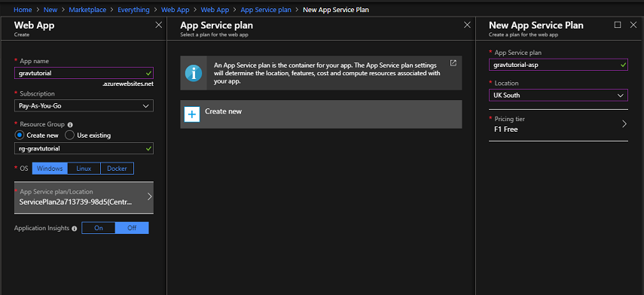This screenshot has height=295, width=644.
Task: Open external link icon in info banner
Action: pyautogui.click(x=453, y=63)
